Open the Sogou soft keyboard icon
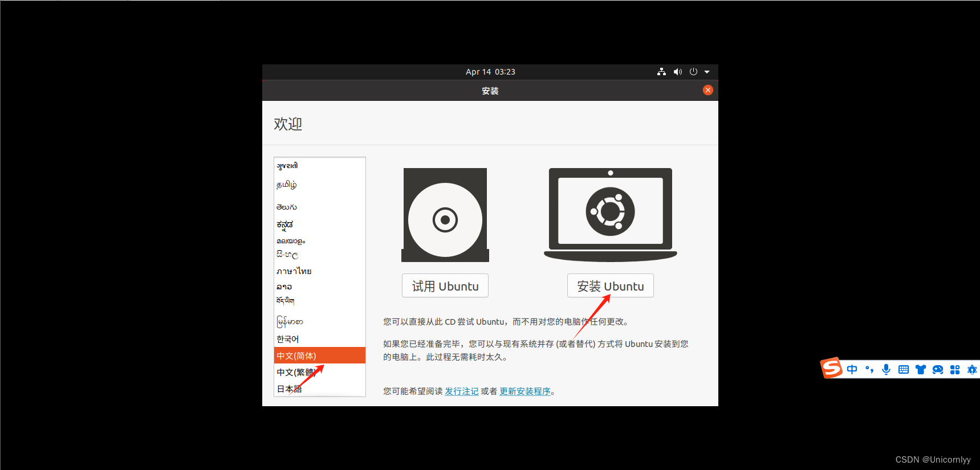Screen dimensions: 980x470 (904, 369)
